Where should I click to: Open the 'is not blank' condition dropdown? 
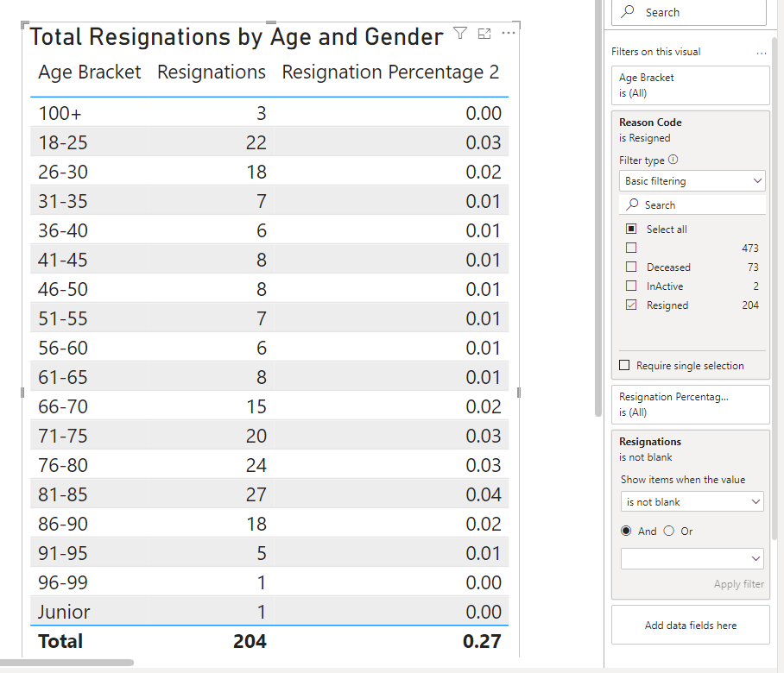[692, 501]
